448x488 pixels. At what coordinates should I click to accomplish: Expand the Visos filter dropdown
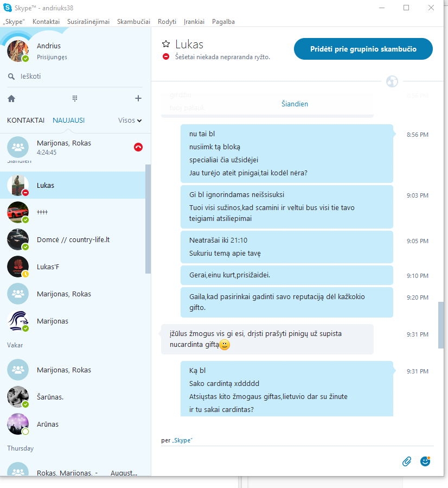pyautogui.click(x=130, y=121)
